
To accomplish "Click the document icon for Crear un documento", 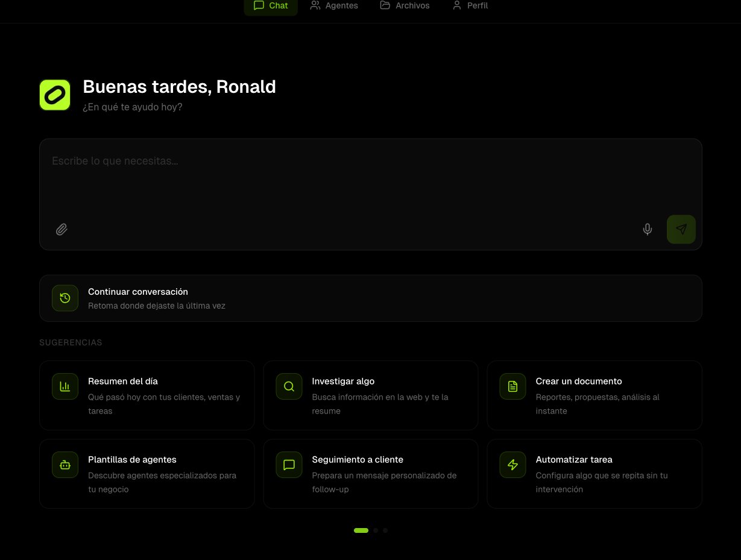I will click(512, 386).
